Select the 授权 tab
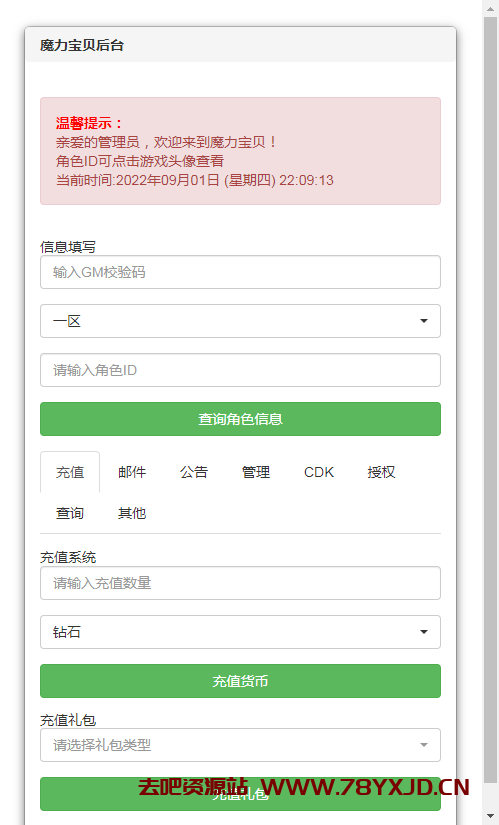499x825 pixels. pyautogui.click(x=381, y=472)
